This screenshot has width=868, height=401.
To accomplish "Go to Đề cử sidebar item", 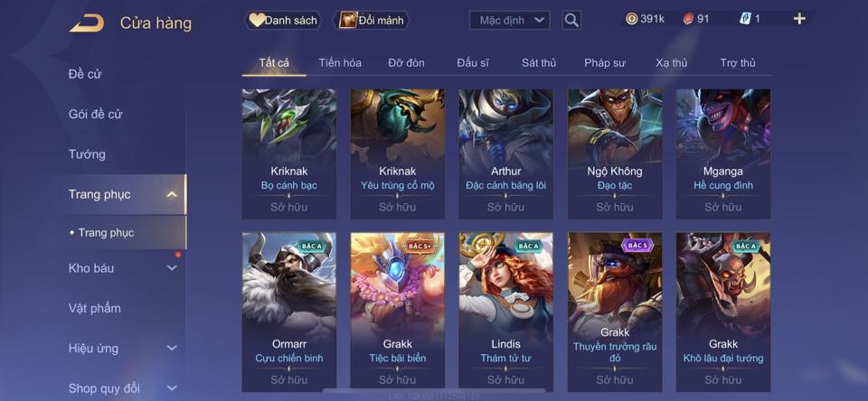I will (x=85, y=74).
